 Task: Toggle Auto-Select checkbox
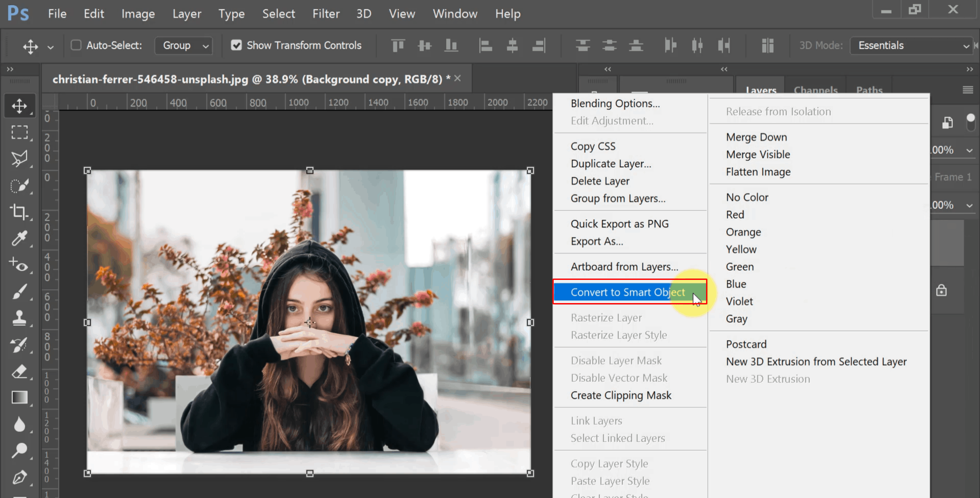[75, 46]
